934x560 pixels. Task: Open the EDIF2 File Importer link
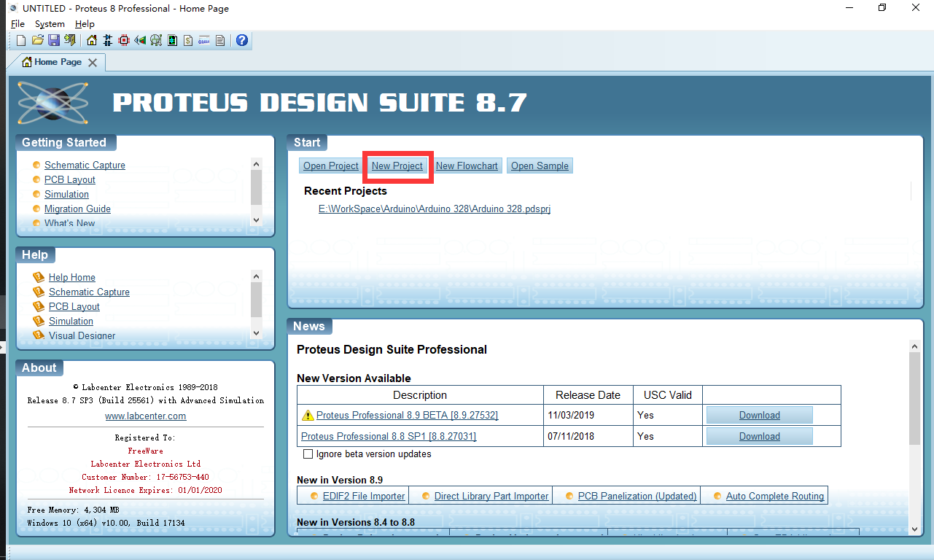(x=364, y=496)
